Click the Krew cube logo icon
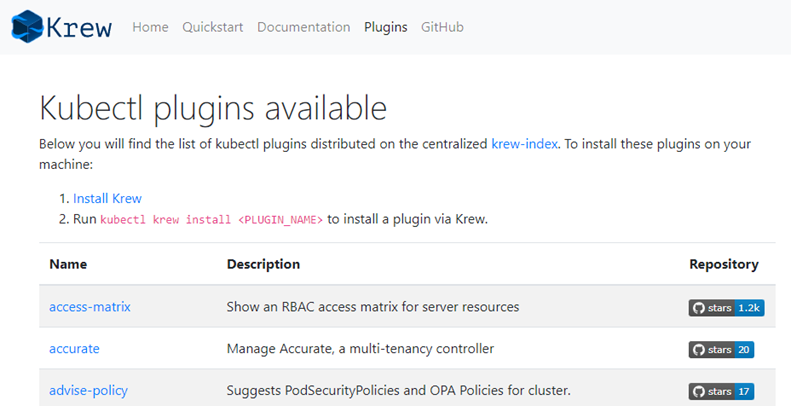The image size is (791, 406). tap(27, 26)
